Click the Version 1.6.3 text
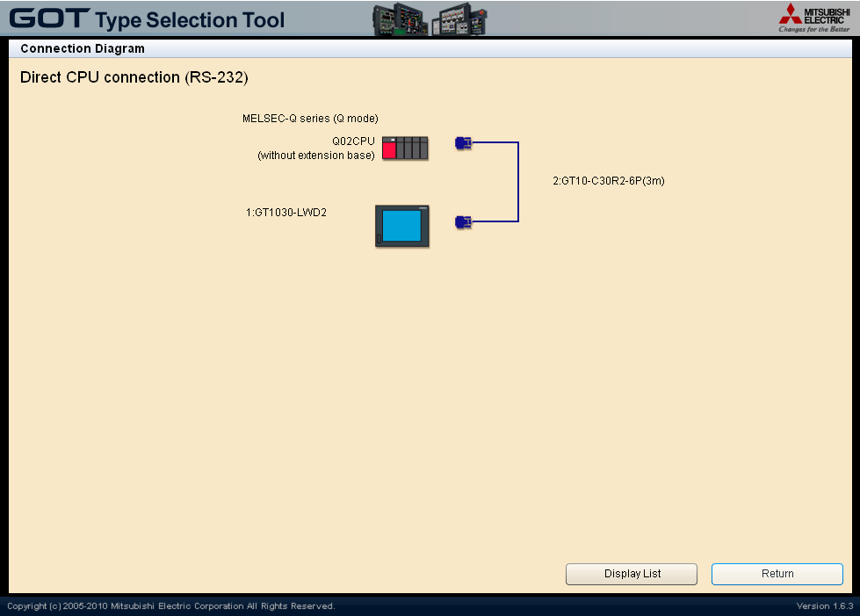The image size is (860, 616). (x=824, y=606)
